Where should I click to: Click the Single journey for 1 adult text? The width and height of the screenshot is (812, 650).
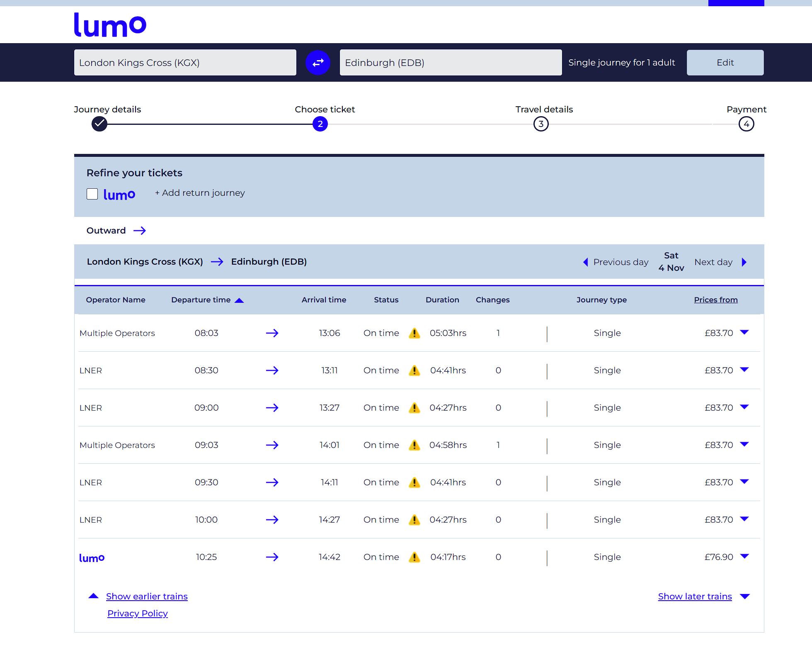coord(622,63)
